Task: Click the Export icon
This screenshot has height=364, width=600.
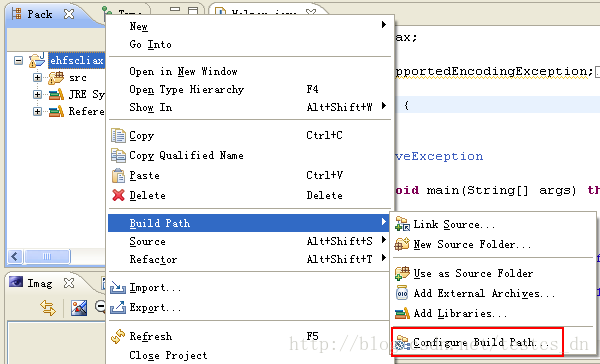Action: 118,307
